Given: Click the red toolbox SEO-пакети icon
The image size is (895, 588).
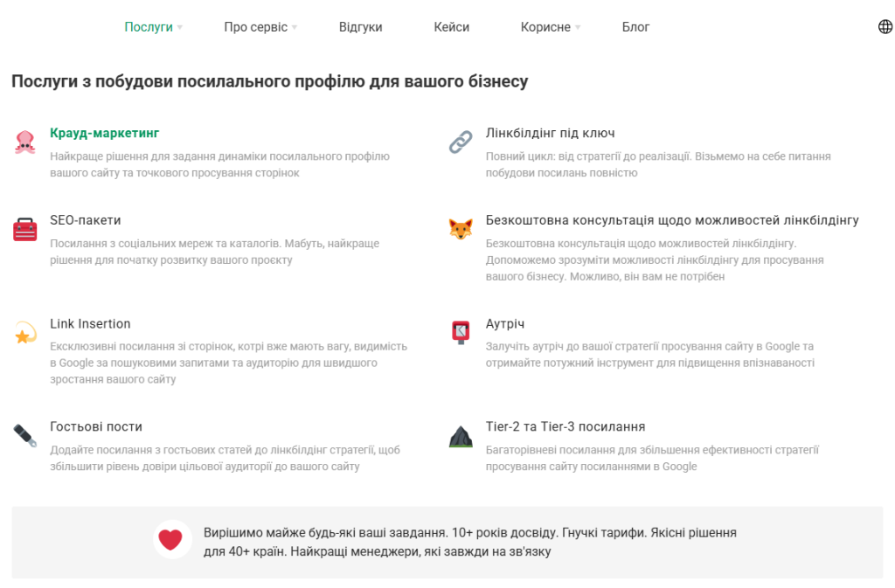Looking at the screenshot, I should coord(24,230).
